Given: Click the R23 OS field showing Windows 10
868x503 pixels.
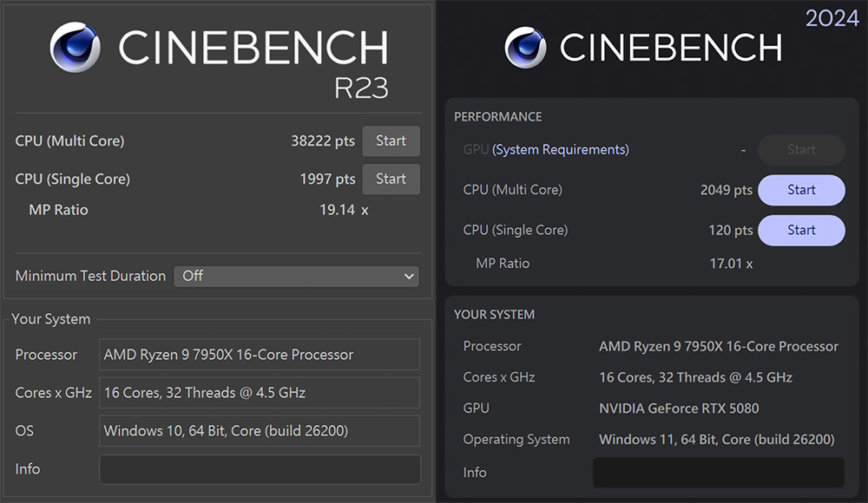Looking at the screenshot, I should click(260, 431).
